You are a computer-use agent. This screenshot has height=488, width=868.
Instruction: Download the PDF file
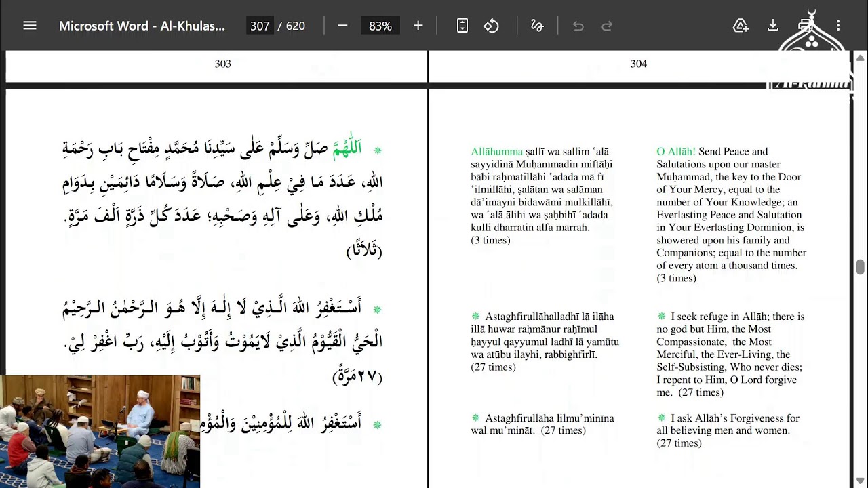772,26
